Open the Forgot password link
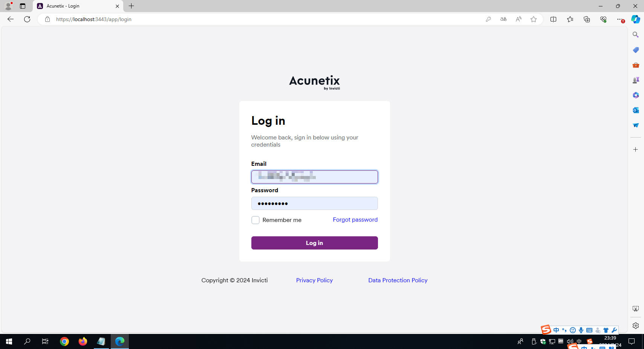This screenshot has width=644, height=349. tap(355, 220)
